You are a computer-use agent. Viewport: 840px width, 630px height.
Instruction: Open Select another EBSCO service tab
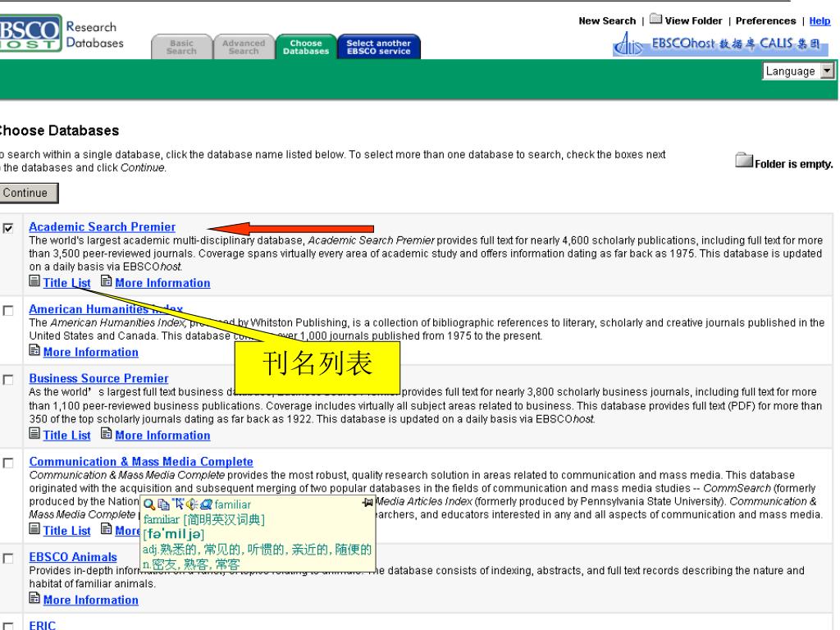[379, 47]
